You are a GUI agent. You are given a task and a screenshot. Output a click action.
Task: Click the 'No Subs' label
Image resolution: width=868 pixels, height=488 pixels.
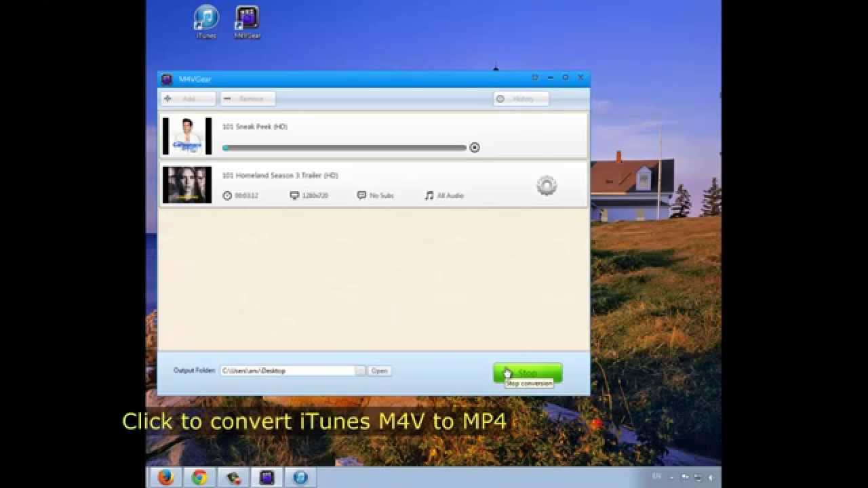pos(382,196)
